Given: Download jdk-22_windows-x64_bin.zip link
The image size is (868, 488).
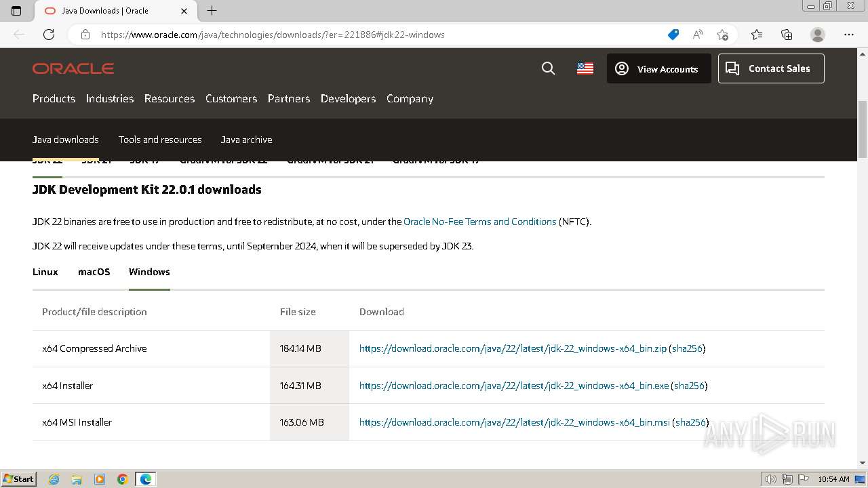Looking at the screenshot, I should [513, 348].
